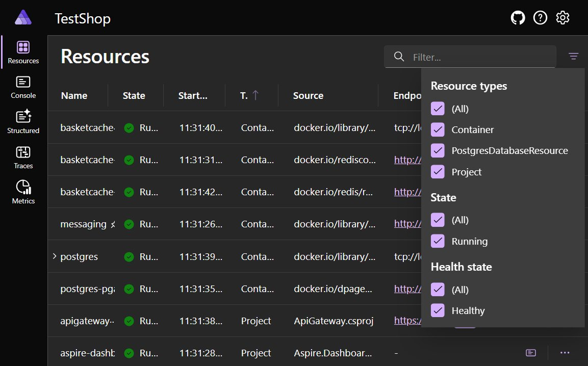This screenshot has height=366, width=588.
Task: Click the Aspire logo
Action: click(x=22, y=17)
